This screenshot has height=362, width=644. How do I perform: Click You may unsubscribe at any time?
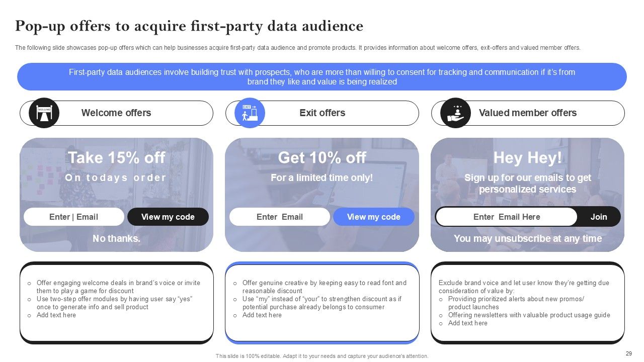(x=527, y=238)
